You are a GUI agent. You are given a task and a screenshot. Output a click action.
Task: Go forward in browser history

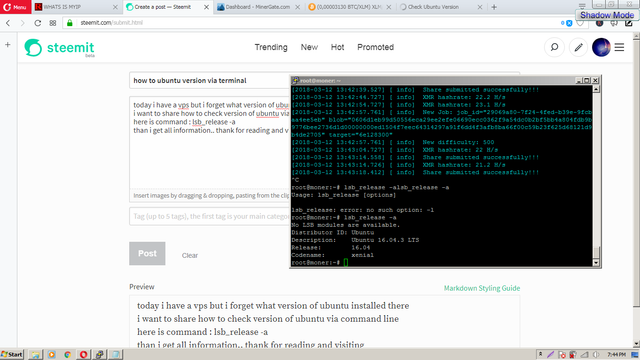(22, 23)
